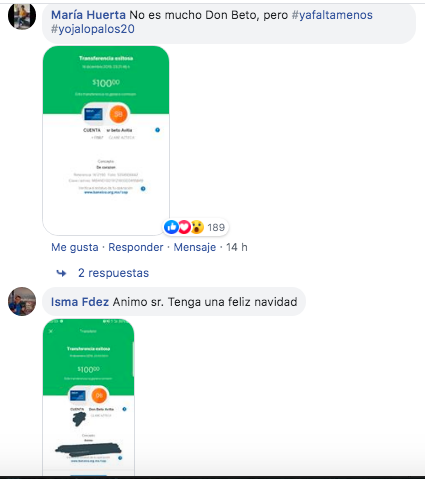Expand the 2 respuestas replies thread
This screenshot has width=425, height=479.
[x=113, y=273]
